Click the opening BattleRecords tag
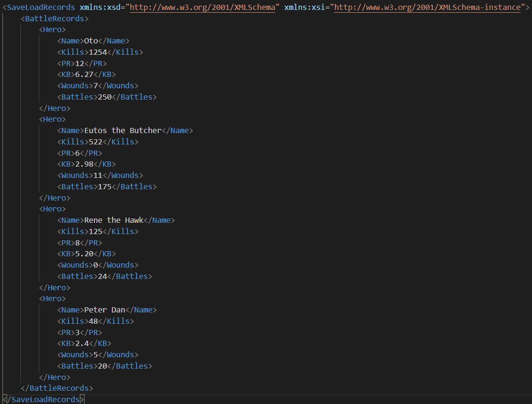 [x=55, y=18]
